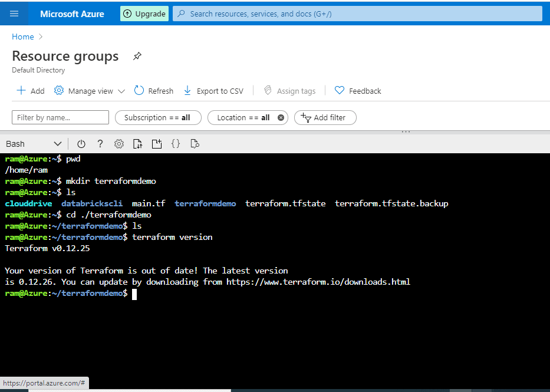
Task: Click the Microsoft Azure home title
Action: [x=72, y=14]
